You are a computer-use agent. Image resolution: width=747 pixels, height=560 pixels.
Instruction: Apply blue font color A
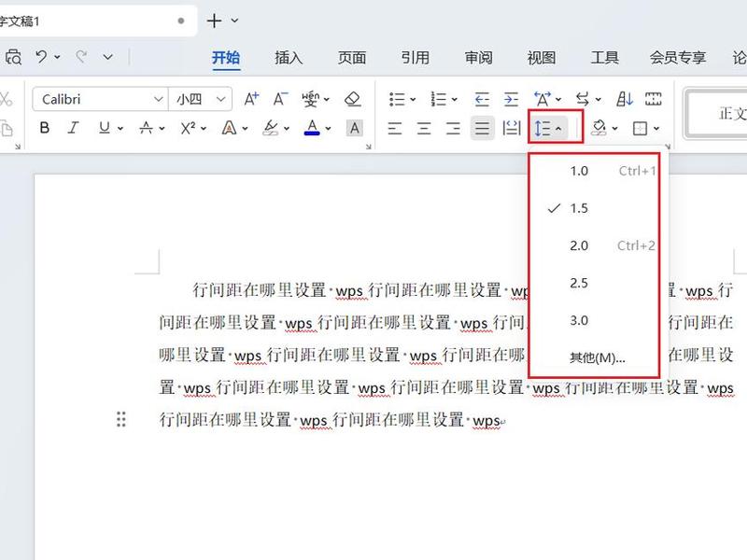pos(312,128)
